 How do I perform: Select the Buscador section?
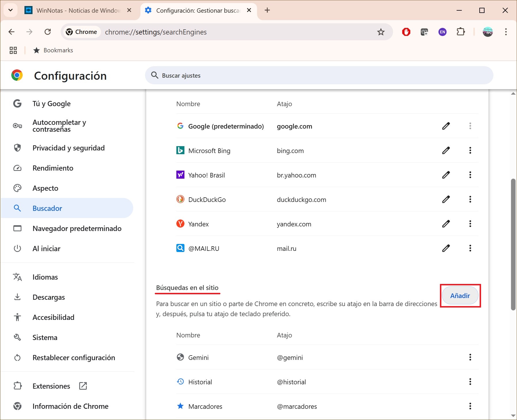coord(67,208)
